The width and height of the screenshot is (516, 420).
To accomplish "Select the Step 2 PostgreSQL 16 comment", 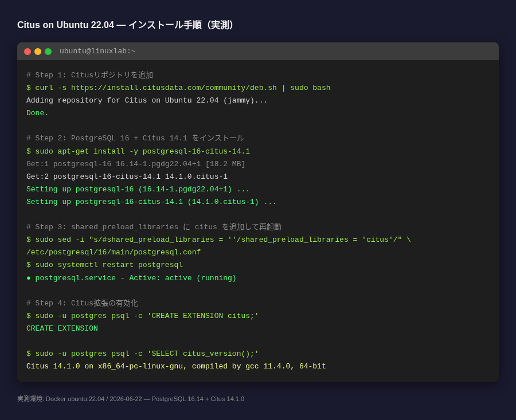I will [x=135, y=138].
